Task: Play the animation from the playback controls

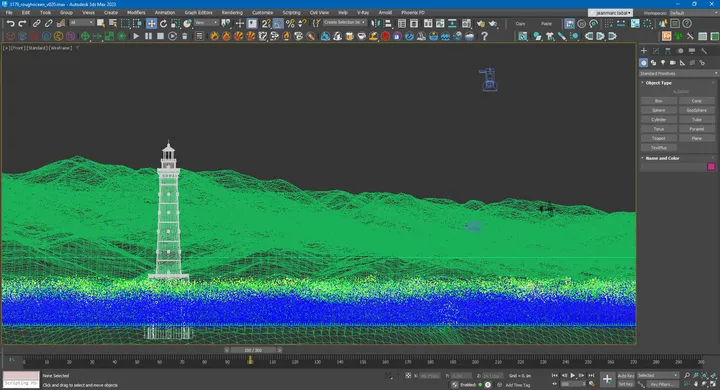Action: click(573, 375)
